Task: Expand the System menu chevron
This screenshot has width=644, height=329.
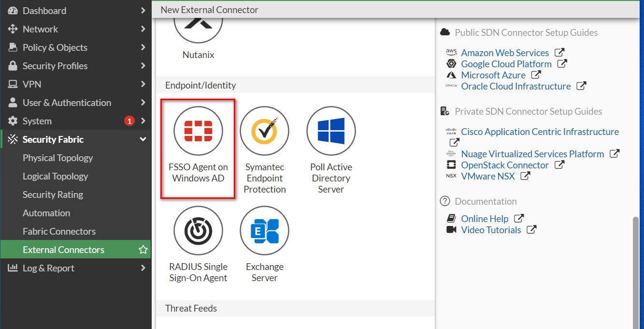Action: pyautogui.click(x=143, y=121)
